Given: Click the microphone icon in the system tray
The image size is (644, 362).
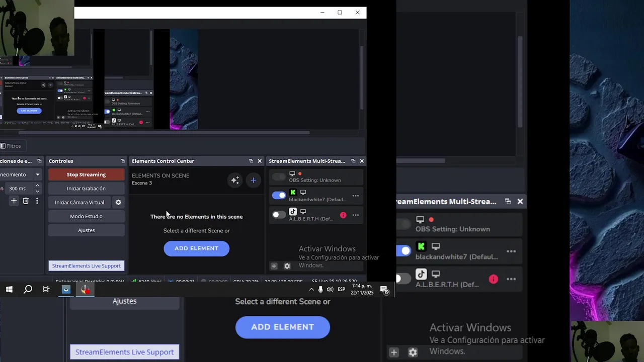Looking at the screenshot, I should (320, 289).
